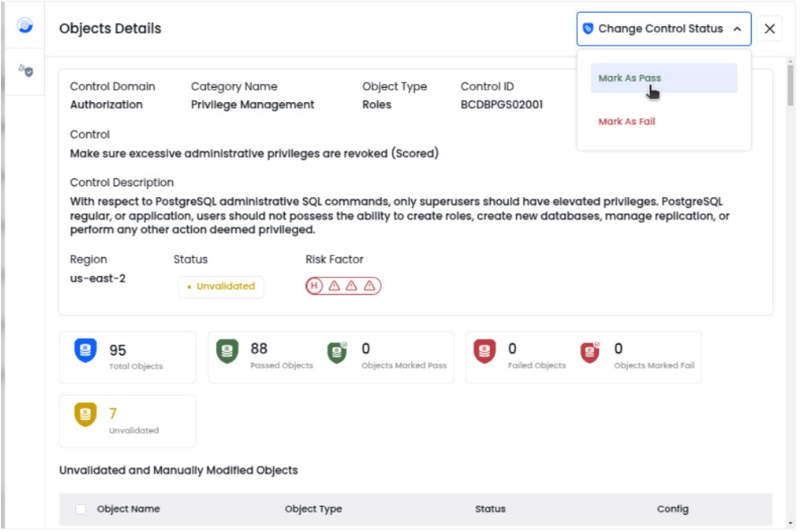This screenshot has width=800, height=532.
Task: Click the chevron on Change Control Status
Action: [x=736, y=29]
